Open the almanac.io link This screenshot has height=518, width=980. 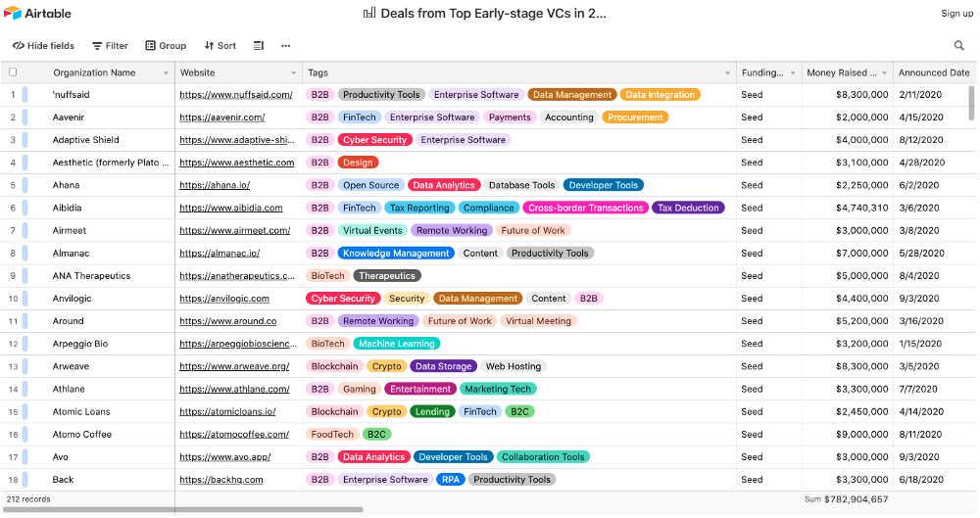[220, 253]
